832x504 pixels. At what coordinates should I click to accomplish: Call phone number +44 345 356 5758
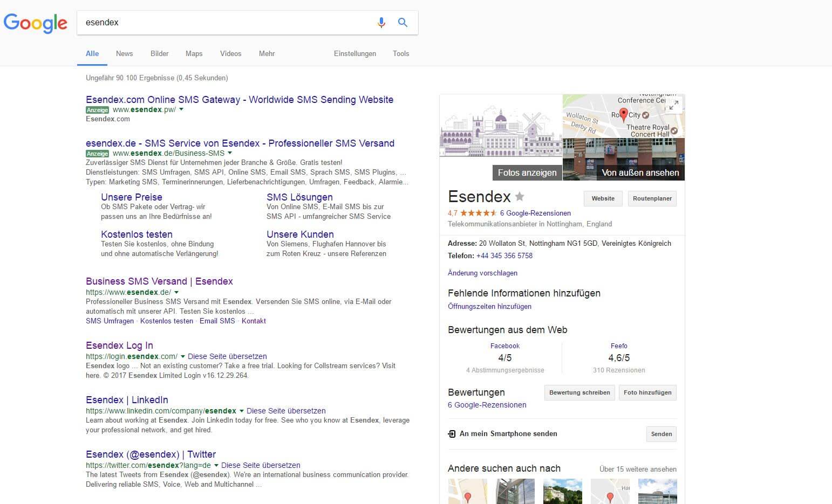click(504, 256)
